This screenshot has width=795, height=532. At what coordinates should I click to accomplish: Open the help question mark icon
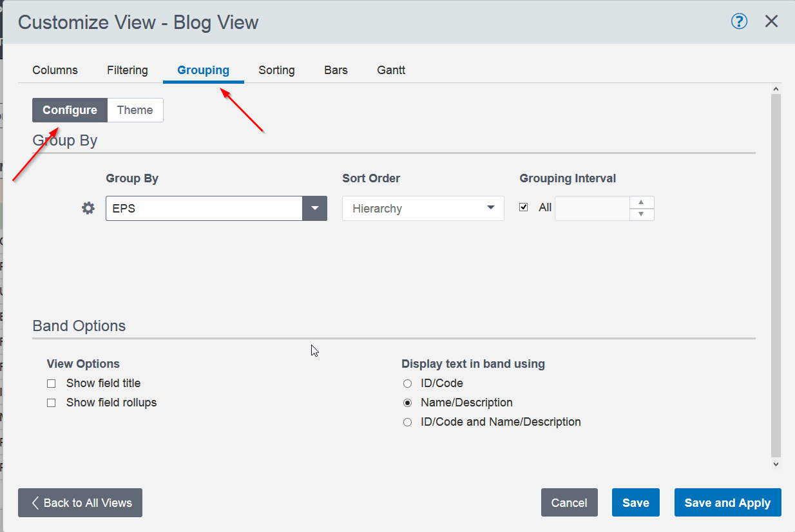(739, 21)
